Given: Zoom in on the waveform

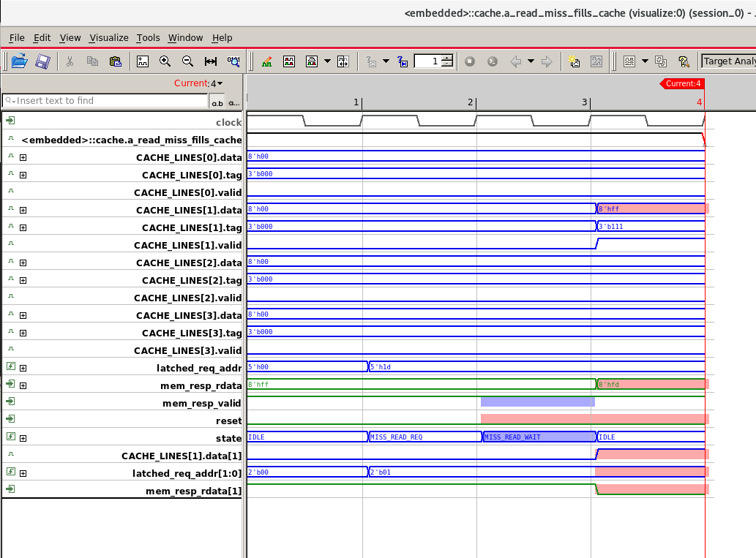Looking at the screenshot, I should pos(165,61).
